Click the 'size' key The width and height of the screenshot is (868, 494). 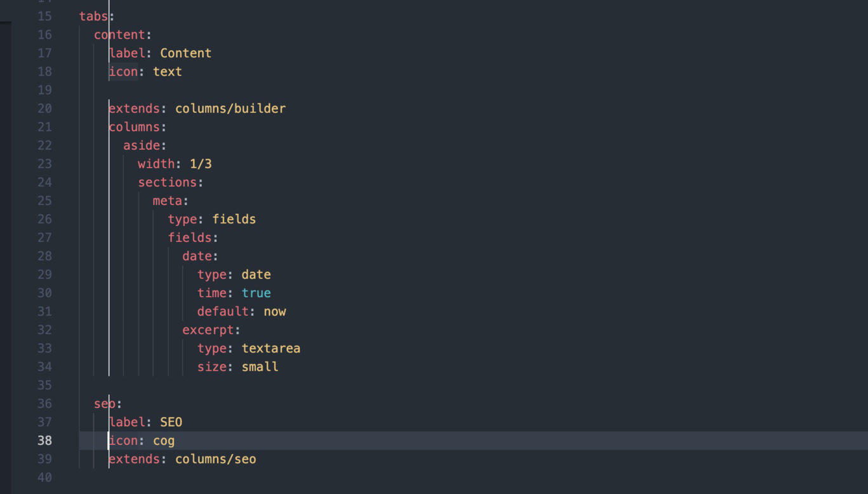(x=212, y=366)
